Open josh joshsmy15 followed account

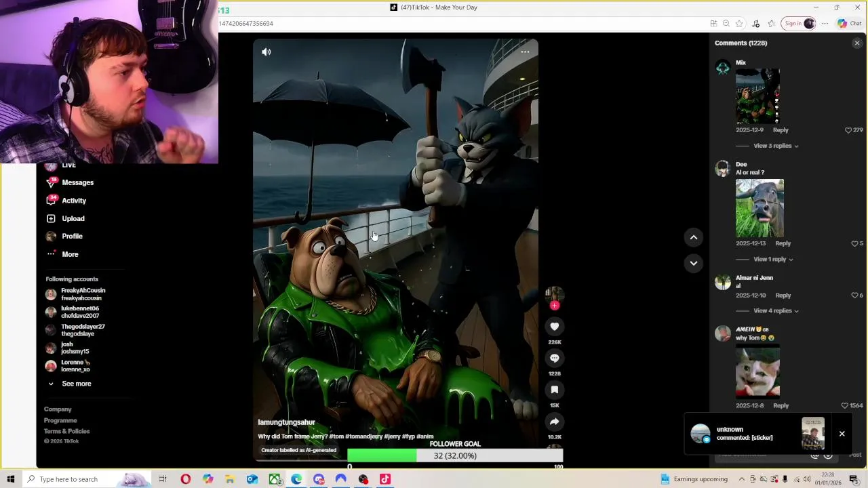68,348
